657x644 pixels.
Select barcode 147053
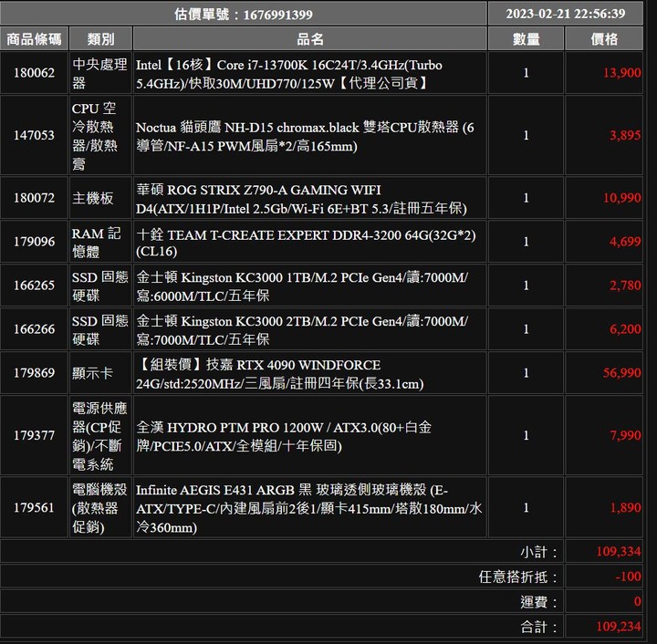click(34, 135)
